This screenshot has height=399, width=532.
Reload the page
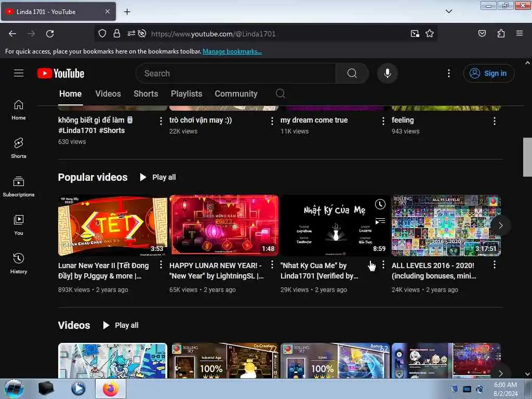(x=50, y=34)
